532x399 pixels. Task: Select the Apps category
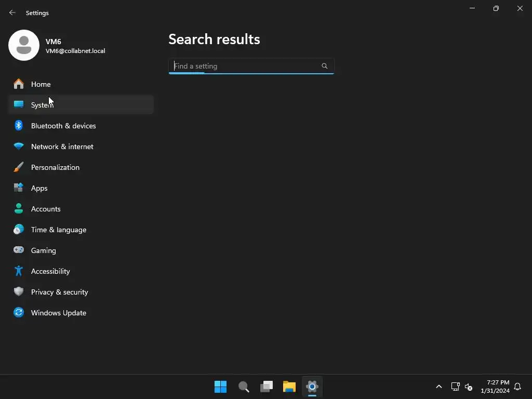[81, 188]
